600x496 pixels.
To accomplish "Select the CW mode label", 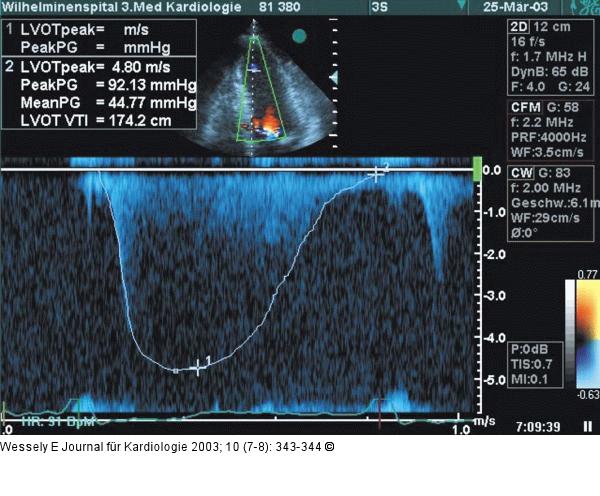I will click(x=522, y=173).
